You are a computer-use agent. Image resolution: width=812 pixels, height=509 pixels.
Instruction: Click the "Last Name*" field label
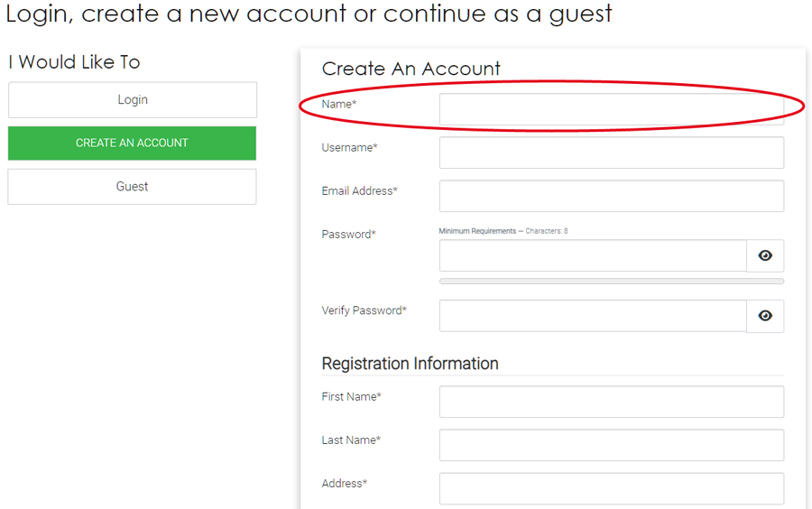(x=351, y=440)
